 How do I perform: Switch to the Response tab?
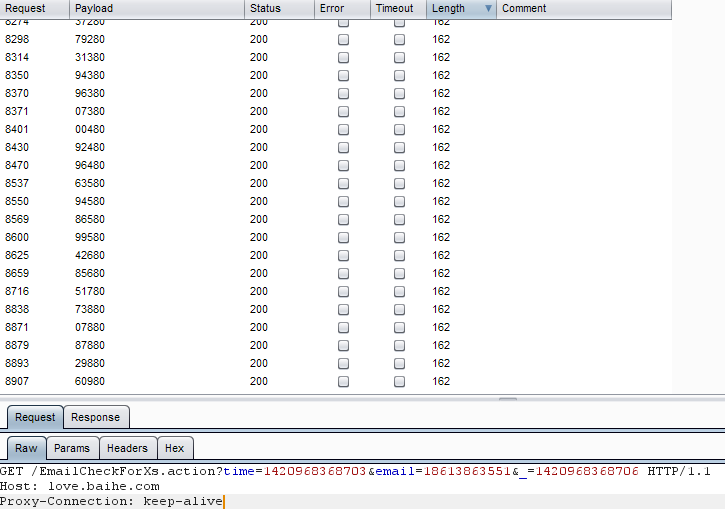point(96,417)
